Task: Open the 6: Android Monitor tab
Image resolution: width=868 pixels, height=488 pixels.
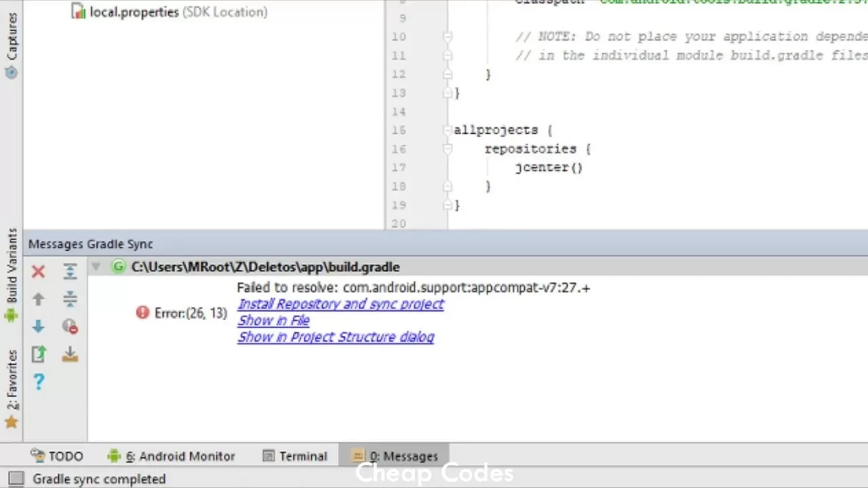Action: [172, 456]
